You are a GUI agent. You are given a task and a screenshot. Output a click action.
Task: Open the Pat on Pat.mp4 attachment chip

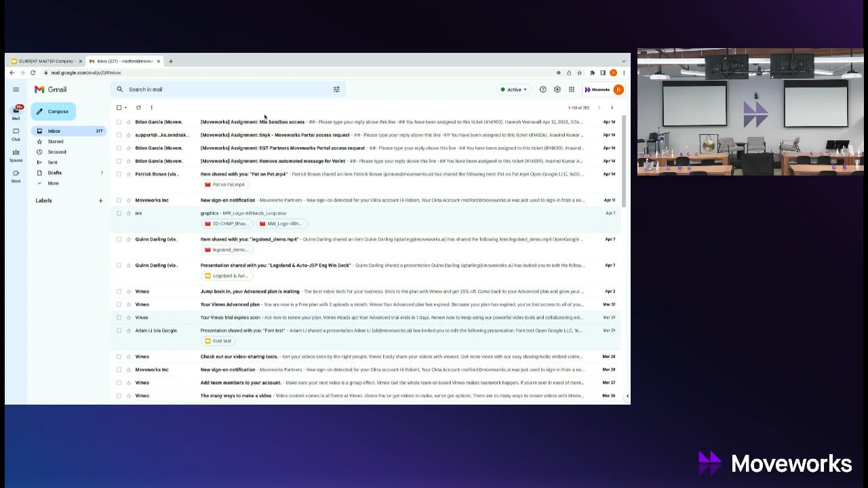click(225, 184)
